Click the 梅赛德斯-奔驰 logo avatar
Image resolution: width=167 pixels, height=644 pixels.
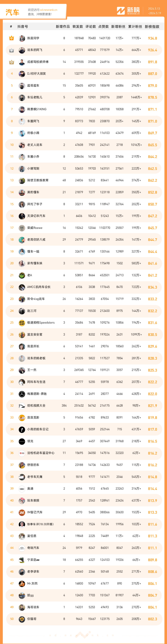[22, 394]
